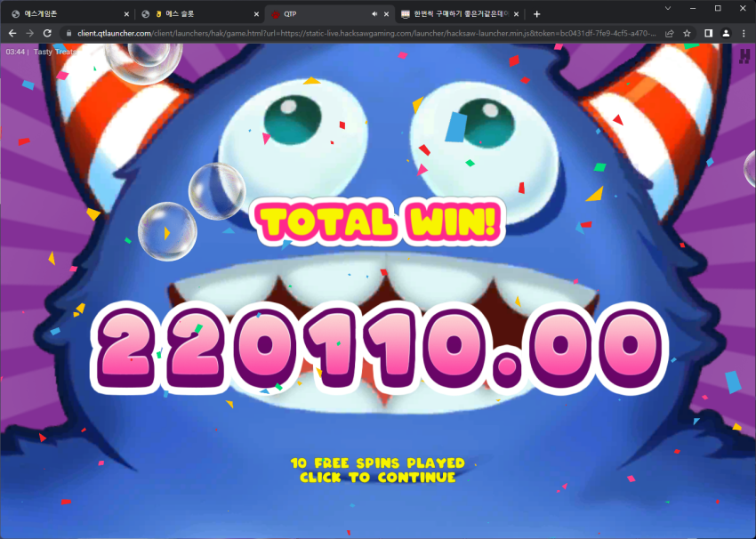Click the forward navigation arrow
The height and width of the screenshot is (539, 756).
[30, 33]
